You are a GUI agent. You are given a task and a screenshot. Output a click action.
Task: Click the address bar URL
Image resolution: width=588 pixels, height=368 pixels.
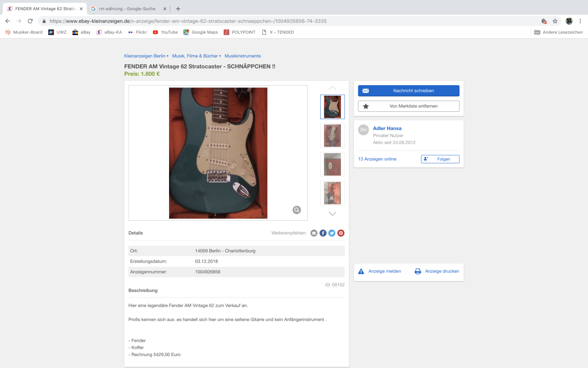point(188,21)
